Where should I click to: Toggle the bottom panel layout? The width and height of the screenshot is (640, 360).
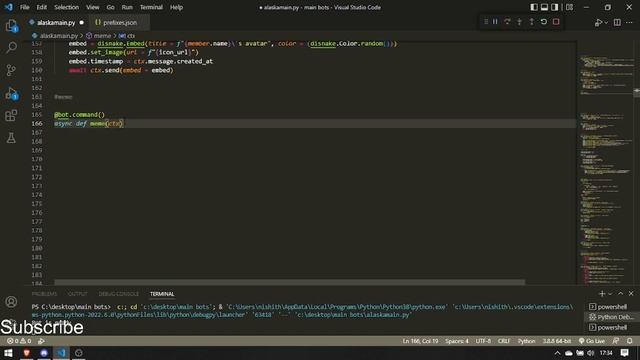tap(544, 7)
